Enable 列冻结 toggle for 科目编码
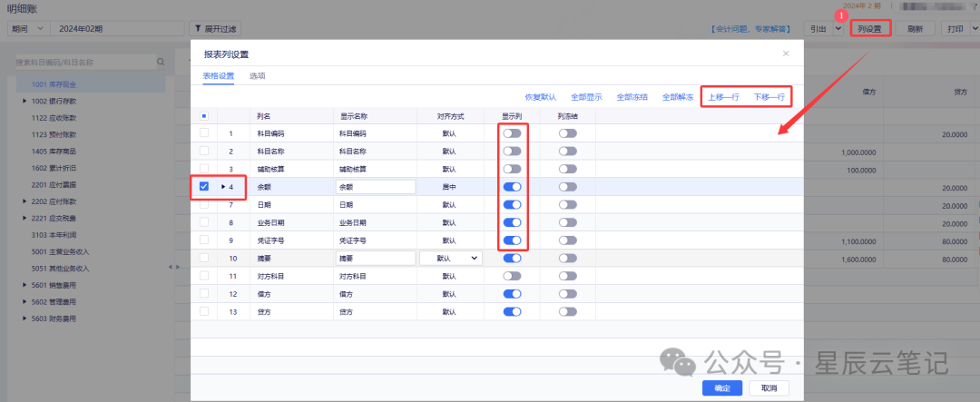980x402 pixels. 567,133
